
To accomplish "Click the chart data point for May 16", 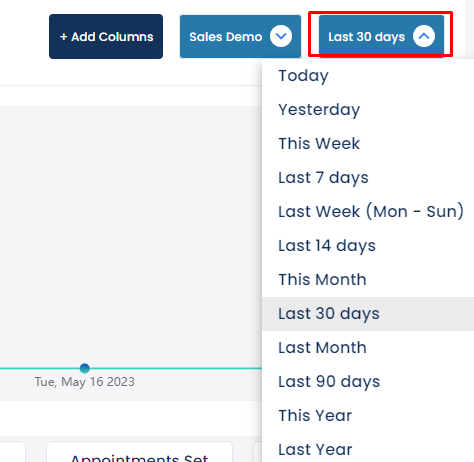I will [85, 368].
